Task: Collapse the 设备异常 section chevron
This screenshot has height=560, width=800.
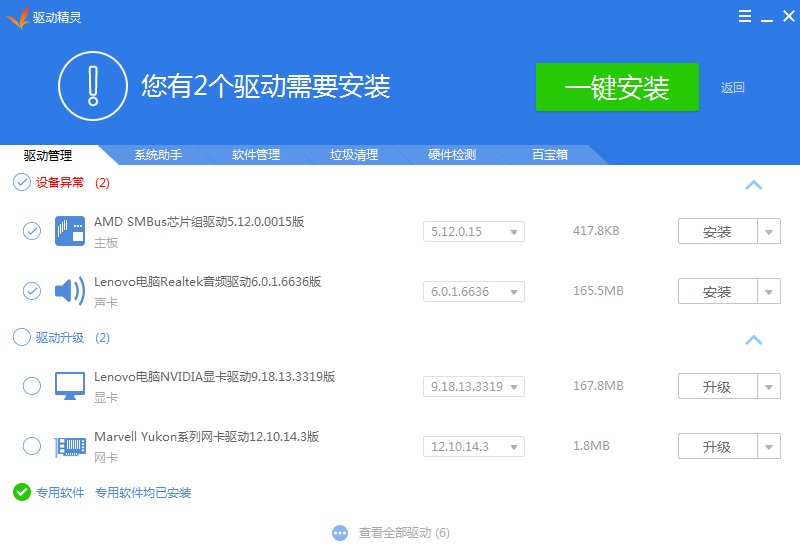Action: coord(754,185)
